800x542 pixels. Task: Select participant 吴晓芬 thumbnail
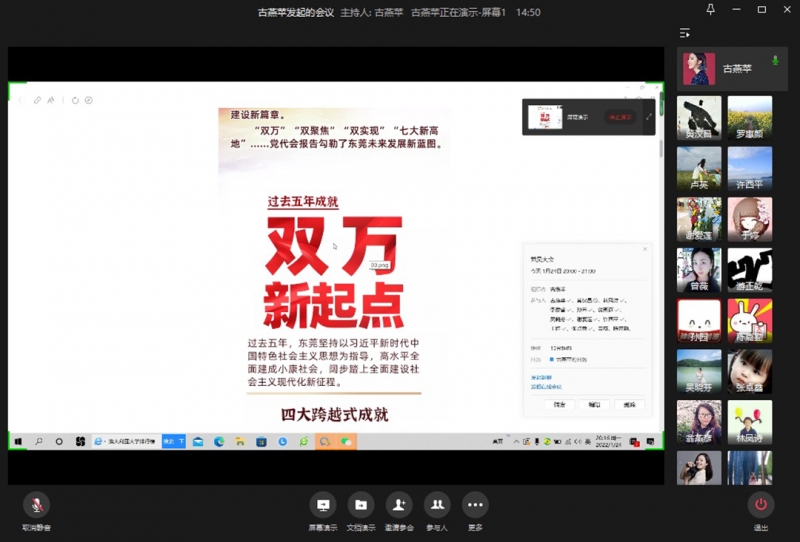pyautogui.click(x=699, y=371)
